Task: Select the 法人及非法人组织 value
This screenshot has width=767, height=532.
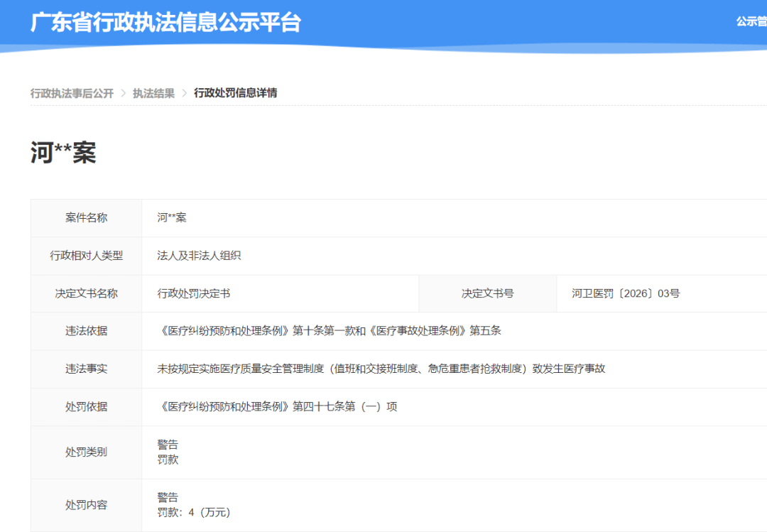Action: tap(199, 256)
